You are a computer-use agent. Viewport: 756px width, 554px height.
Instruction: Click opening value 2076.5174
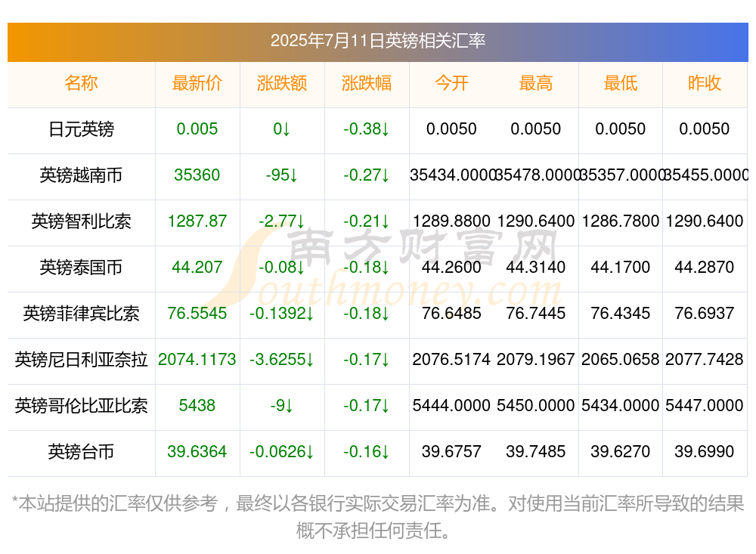pyautogui.click(x=451, y=360)
